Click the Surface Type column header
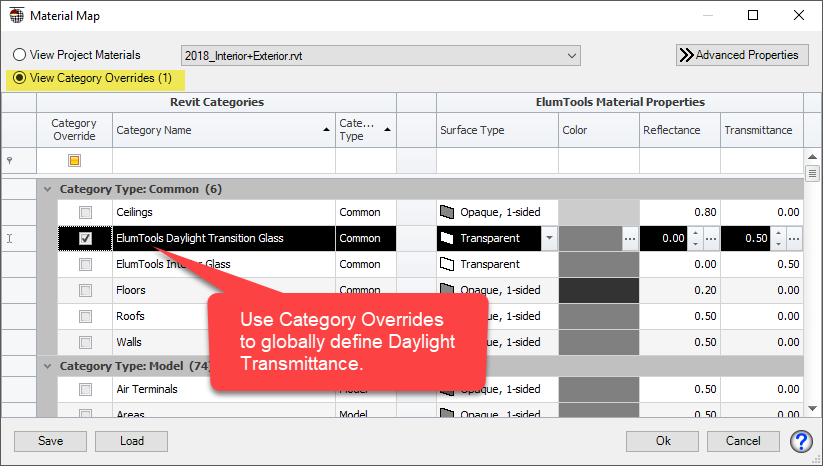 [x=497, y=130]
